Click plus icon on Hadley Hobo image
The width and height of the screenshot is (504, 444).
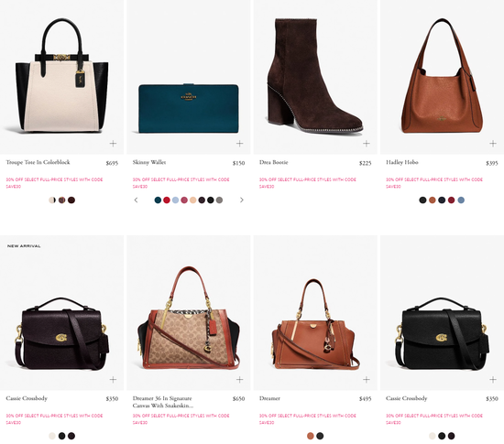pos(493,144)
